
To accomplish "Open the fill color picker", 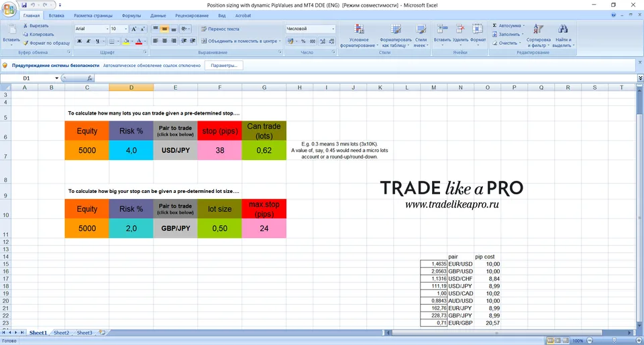I will [125, 41].
